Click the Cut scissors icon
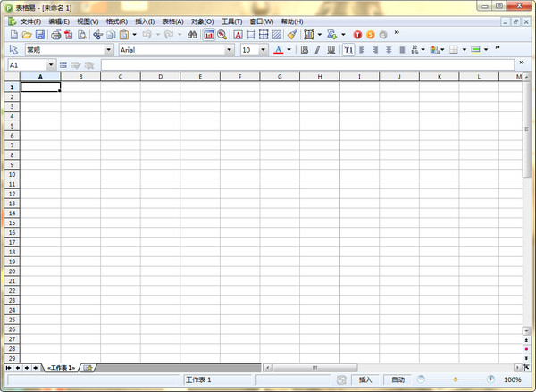This screenshot has height=392, width=536. pyautogui.click(x=97, y=35)
